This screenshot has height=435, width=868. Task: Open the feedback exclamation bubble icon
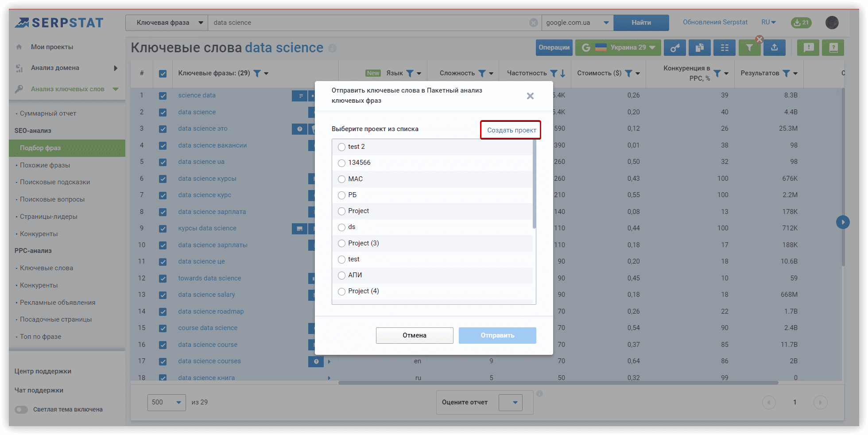tap(808, 48)
